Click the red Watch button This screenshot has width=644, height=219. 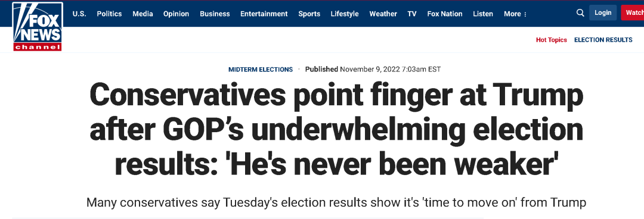[x=633, y=12]
